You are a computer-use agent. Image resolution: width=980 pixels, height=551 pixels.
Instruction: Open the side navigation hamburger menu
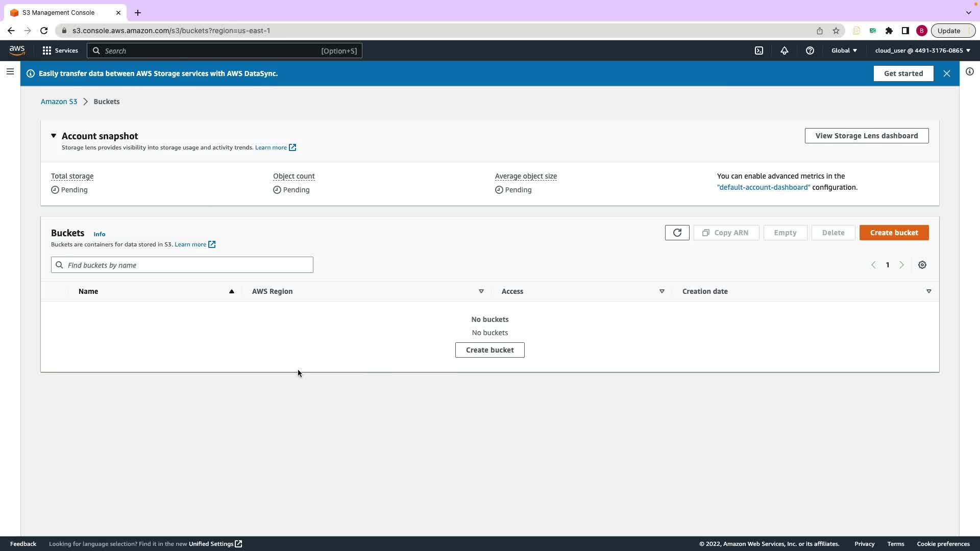click(x=10, y=72)
